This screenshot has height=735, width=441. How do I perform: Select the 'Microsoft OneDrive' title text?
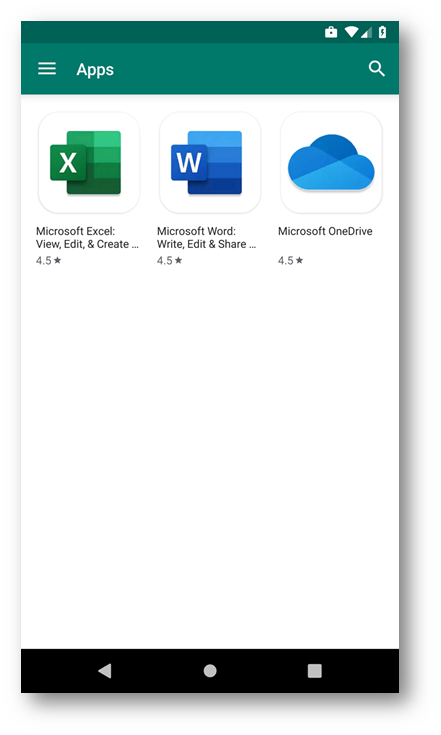click(x=325, y=231)
